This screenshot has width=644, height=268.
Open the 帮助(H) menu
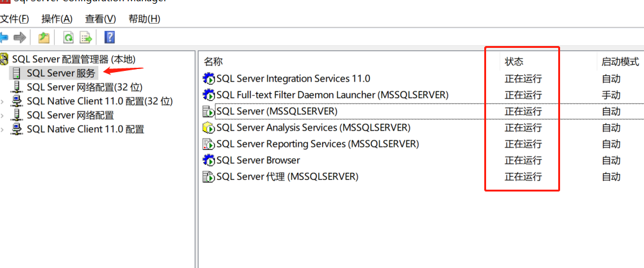point(144,19)
